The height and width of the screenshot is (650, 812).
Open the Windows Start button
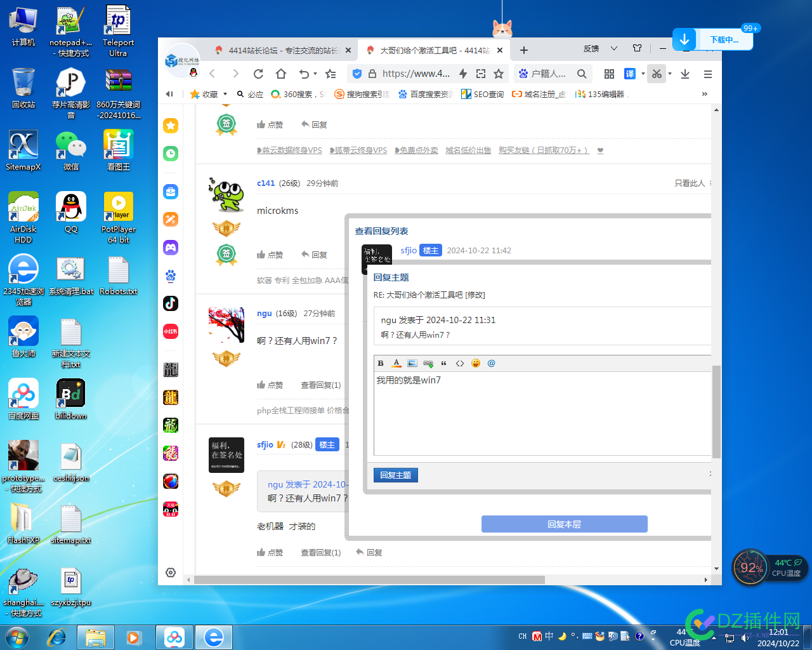tap(17, 637)
